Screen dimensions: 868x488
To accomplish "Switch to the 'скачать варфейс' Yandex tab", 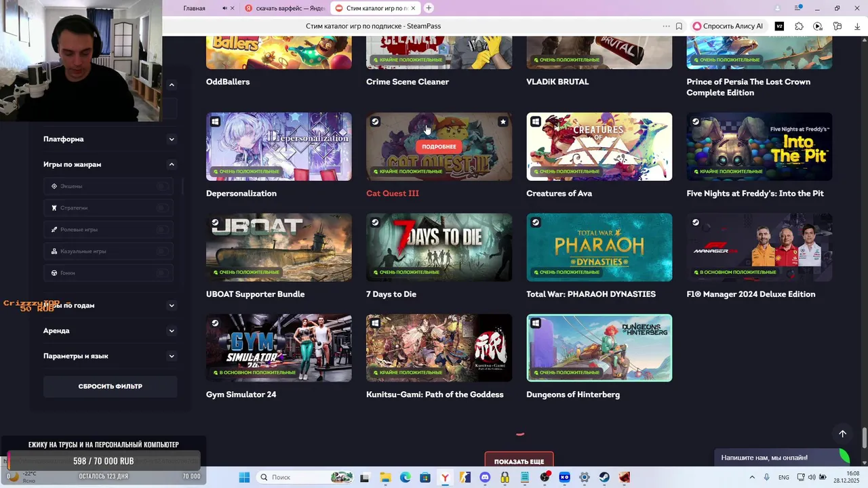I will point(283,8).
